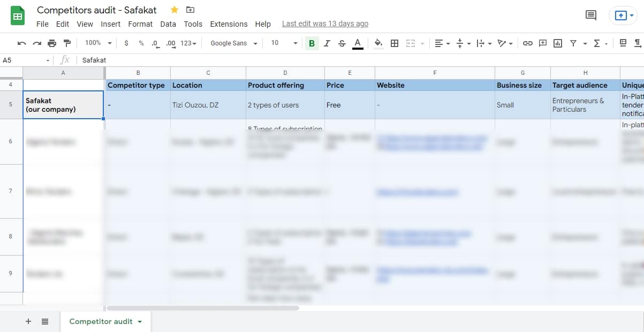Add a new sheet with plus button

pyautogui.click(x=28, y=321)
